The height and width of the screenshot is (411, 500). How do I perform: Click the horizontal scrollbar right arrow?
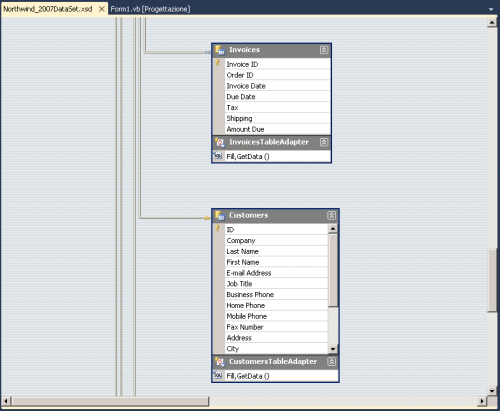click(x=482, y=401)
